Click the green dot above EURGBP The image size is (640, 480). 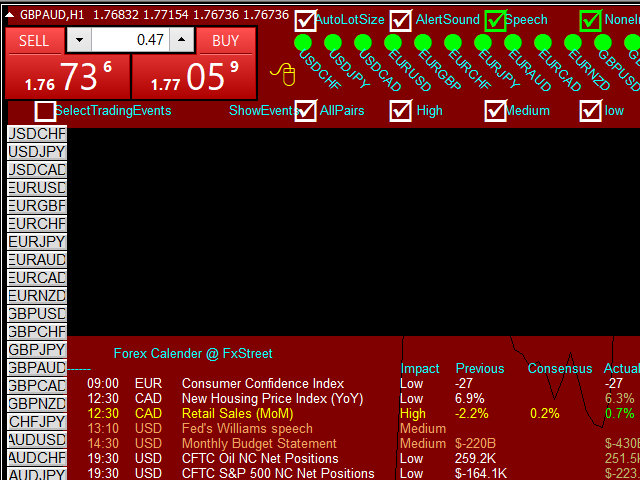pyautogui.click(x=423, y=42)
